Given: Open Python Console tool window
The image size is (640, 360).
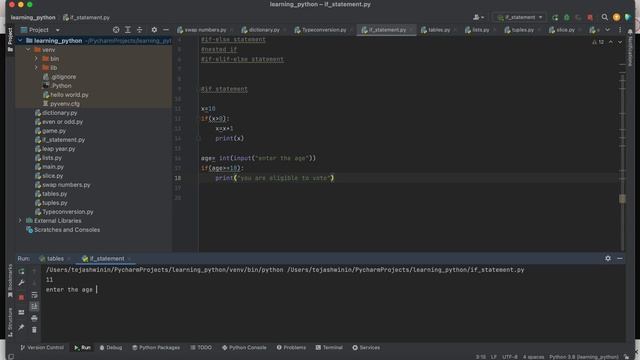Looking at the screenshot, I should click(x=244, y=347).
